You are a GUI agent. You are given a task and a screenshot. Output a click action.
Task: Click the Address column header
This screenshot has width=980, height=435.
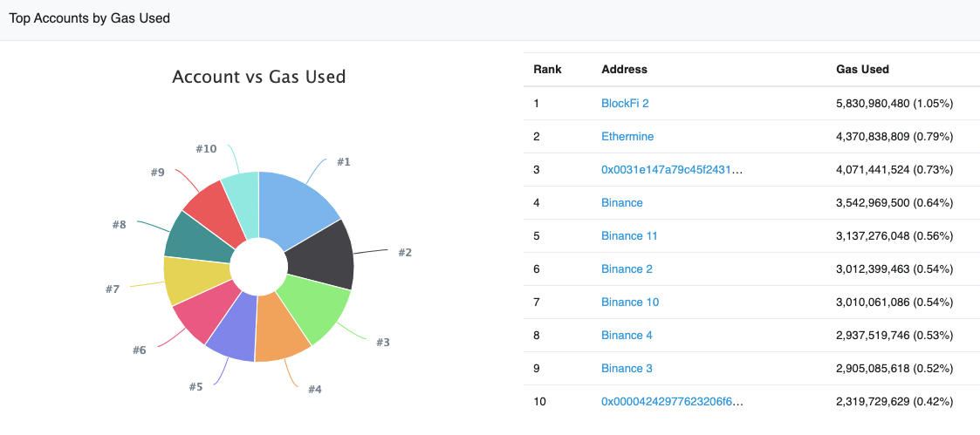pos(624,69)
